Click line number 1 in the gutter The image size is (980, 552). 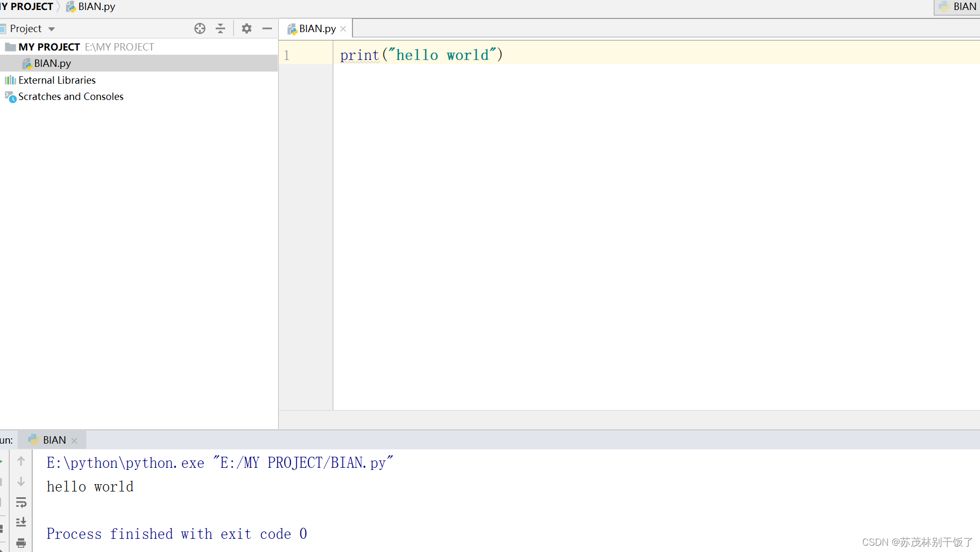coord(287,55)
